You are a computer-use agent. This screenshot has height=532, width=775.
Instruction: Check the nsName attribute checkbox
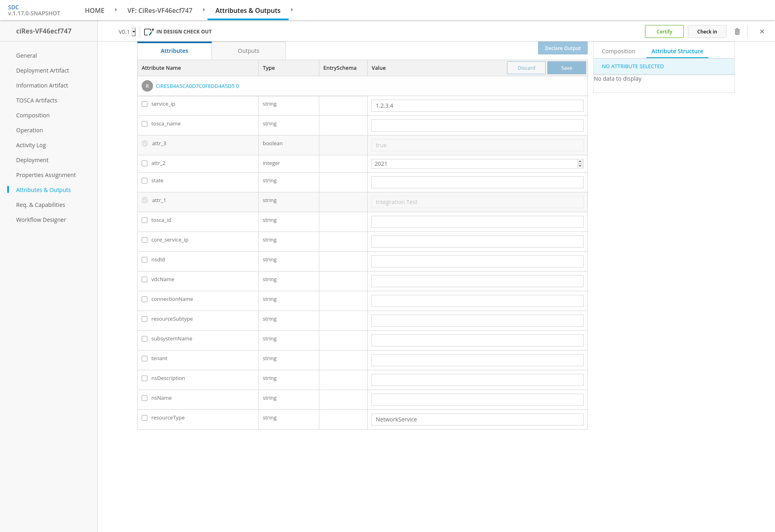pos(145,398)
